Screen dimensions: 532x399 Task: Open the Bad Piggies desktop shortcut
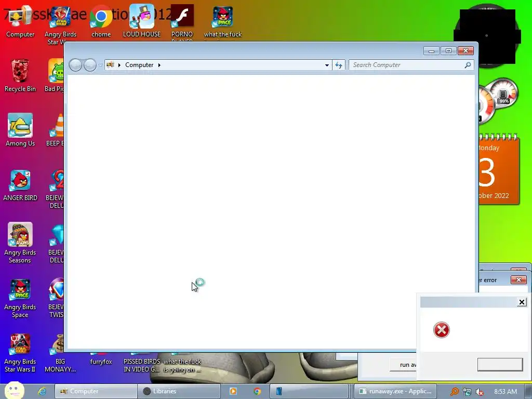click(x=54, y=75)
